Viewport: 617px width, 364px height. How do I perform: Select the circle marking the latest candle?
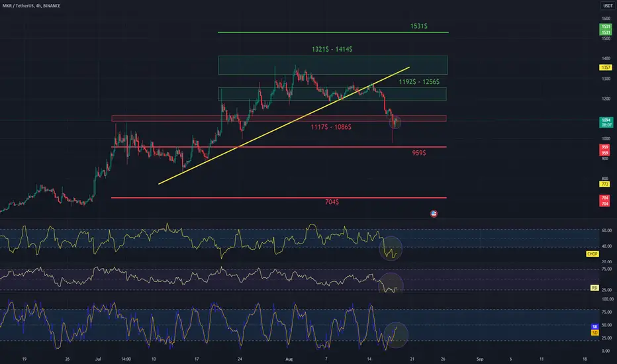395,122
